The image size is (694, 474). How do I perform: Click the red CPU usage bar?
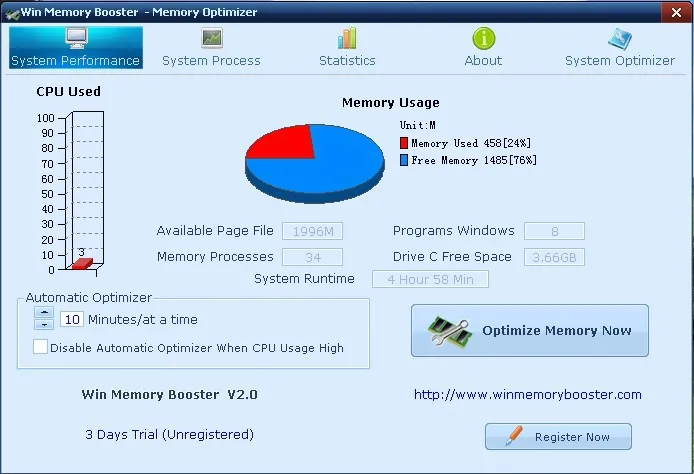(82, 263)
